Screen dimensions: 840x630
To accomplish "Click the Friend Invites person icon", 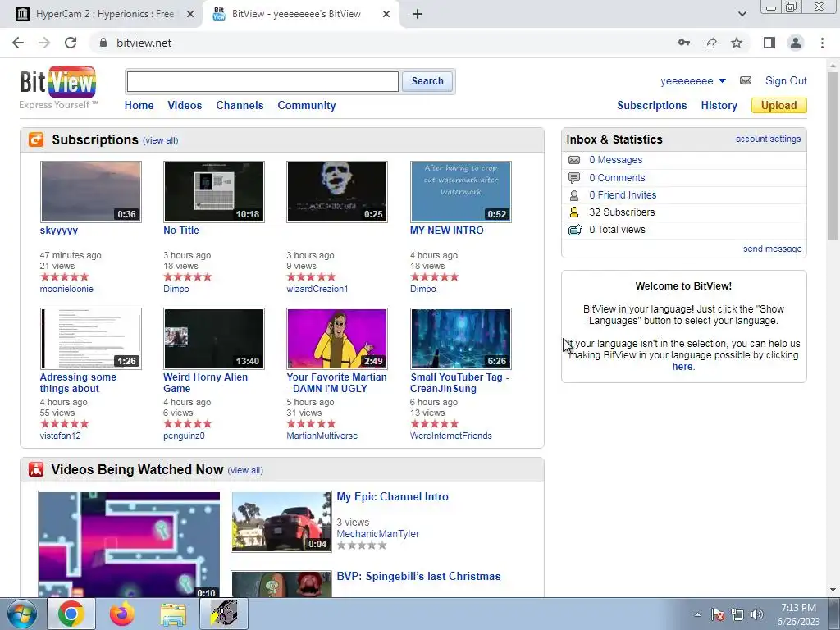I will pyautogui.click(x=574, y=195).
